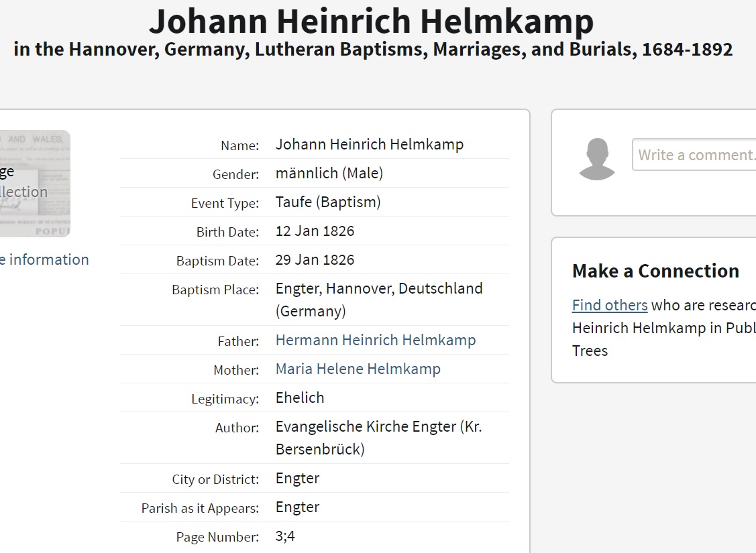Click the Hannover Lutheran Baptisms collection subtitle

[x=373, y=50]
